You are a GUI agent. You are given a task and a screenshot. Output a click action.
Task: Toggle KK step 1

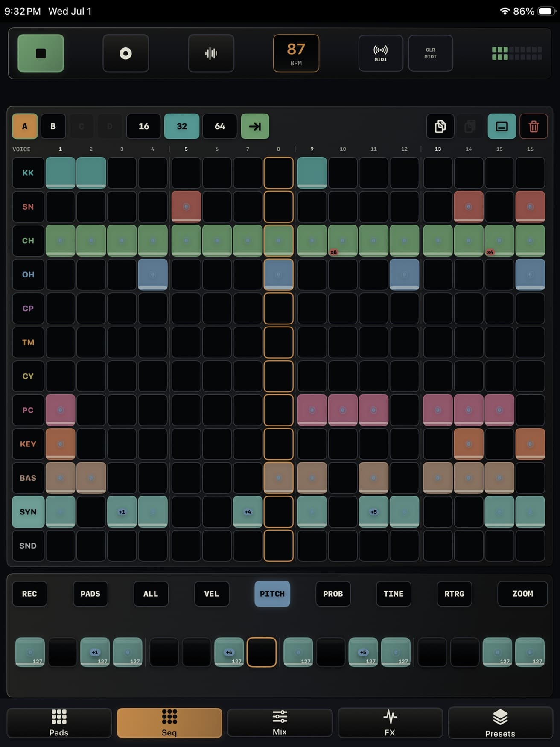60,173
